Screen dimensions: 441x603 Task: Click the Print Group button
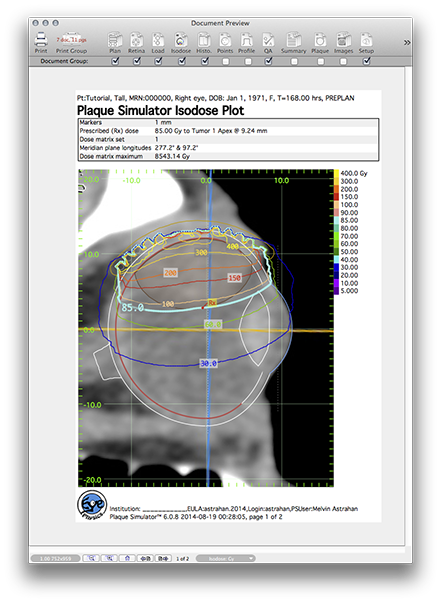tap(72, 43)
